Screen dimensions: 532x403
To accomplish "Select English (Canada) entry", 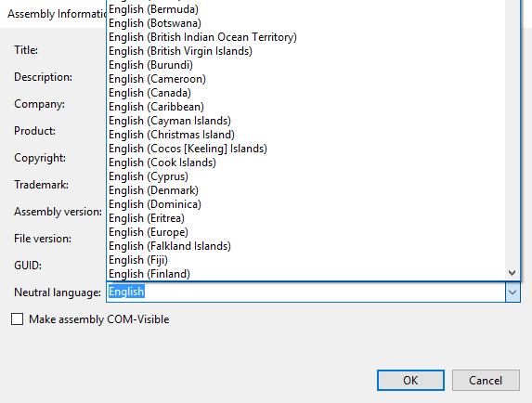I will point(306,93).
